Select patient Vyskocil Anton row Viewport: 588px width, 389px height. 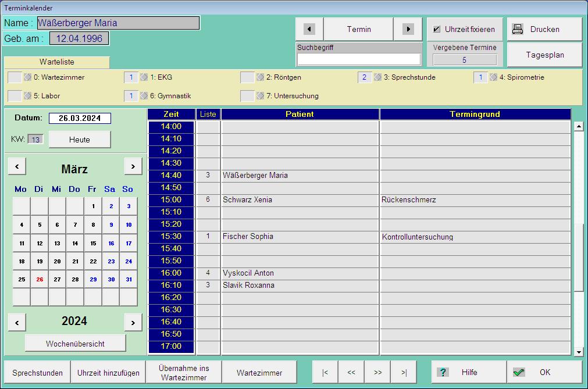(300, 273)
